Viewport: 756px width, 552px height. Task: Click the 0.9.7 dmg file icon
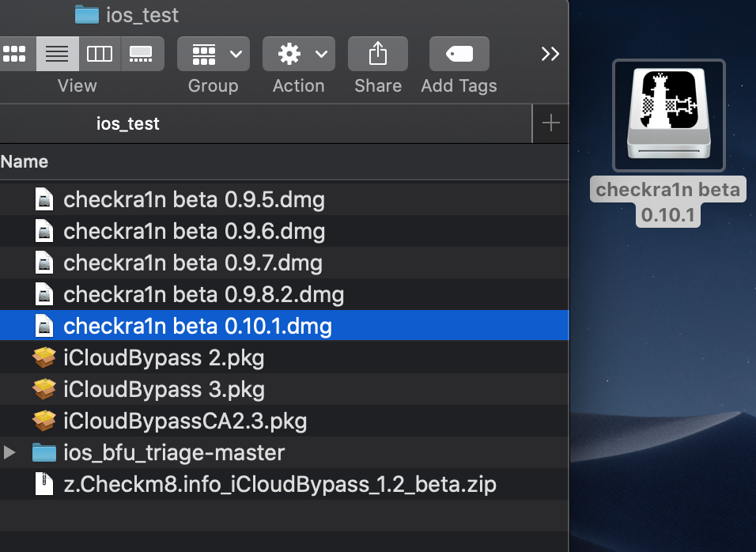click(x=44, y=263)
